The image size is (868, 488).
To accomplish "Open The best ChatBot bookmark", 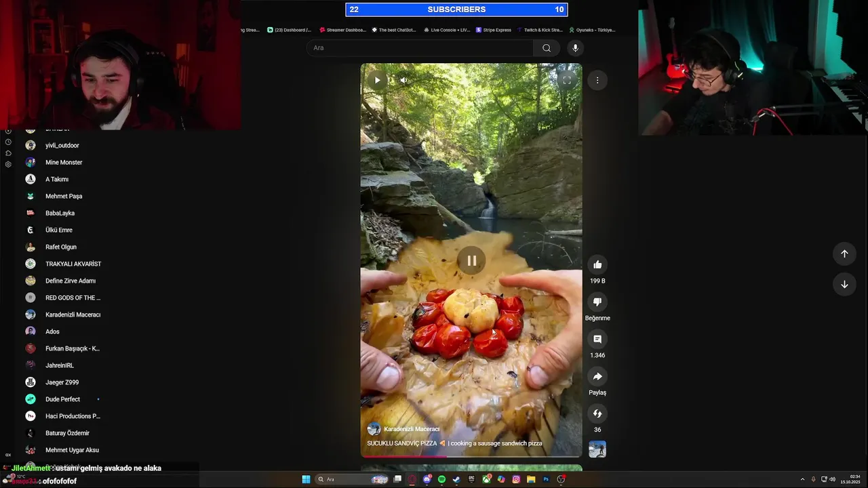I will pyautogui.click(x=394, y=30).
